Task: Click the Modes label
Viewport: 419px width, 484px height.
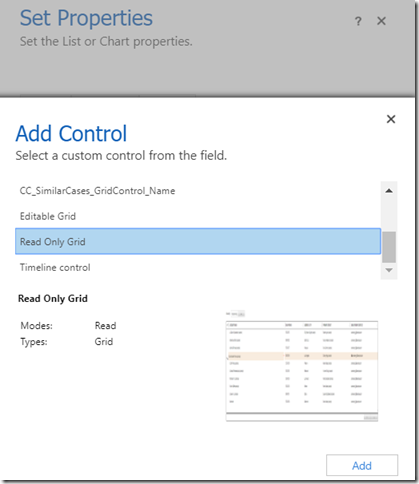Action: [x=37, y=326]
